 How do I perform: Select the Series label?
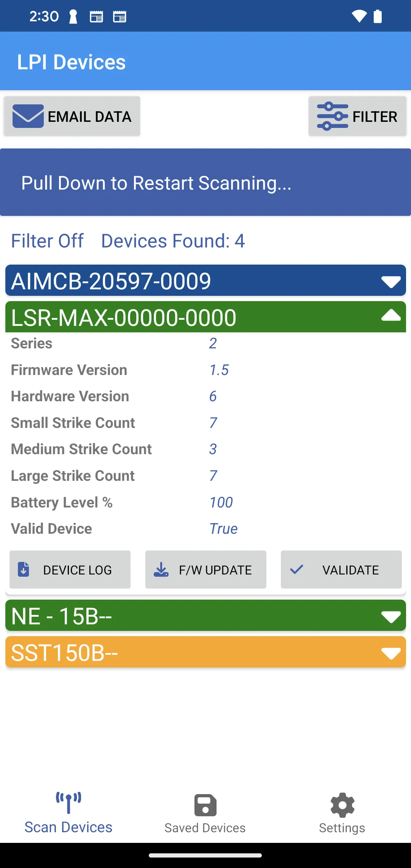tap(32, 343)
